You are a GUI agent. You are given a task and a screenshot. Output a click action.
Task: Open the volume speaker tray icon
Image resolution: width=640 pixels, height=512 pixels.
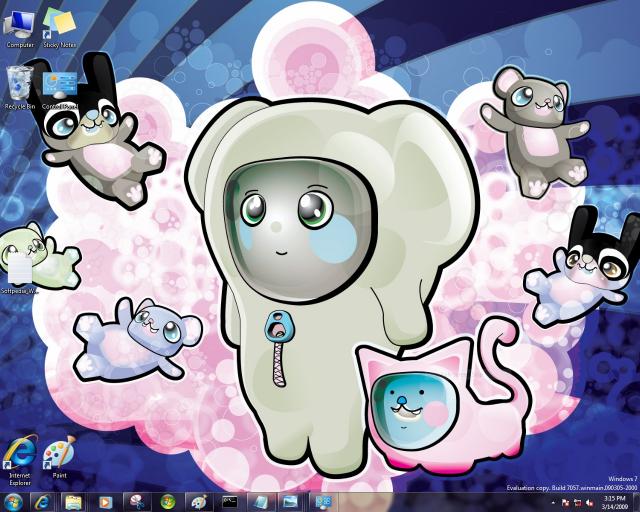click(x=589, y=501)
